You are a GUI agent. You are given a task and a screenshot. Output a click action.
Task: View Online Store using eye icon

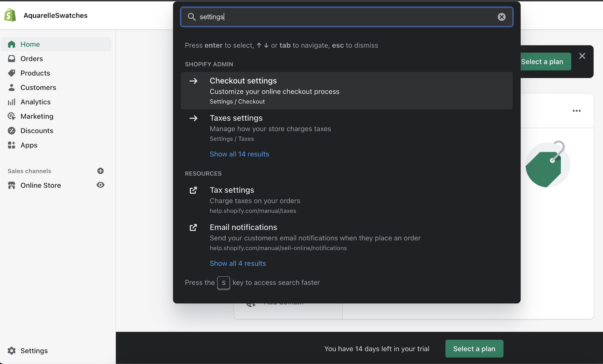[x=100, y=185]
